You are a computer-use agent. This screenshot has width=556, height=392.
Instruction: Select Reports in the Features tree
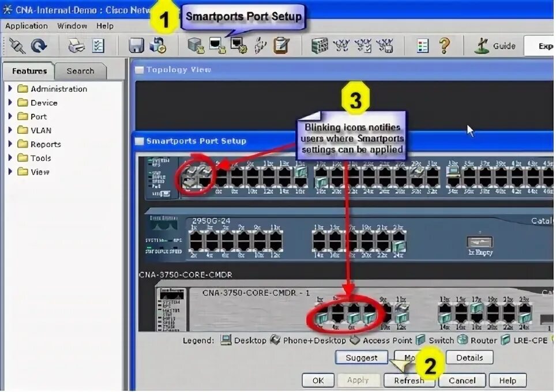pos(46,144)
